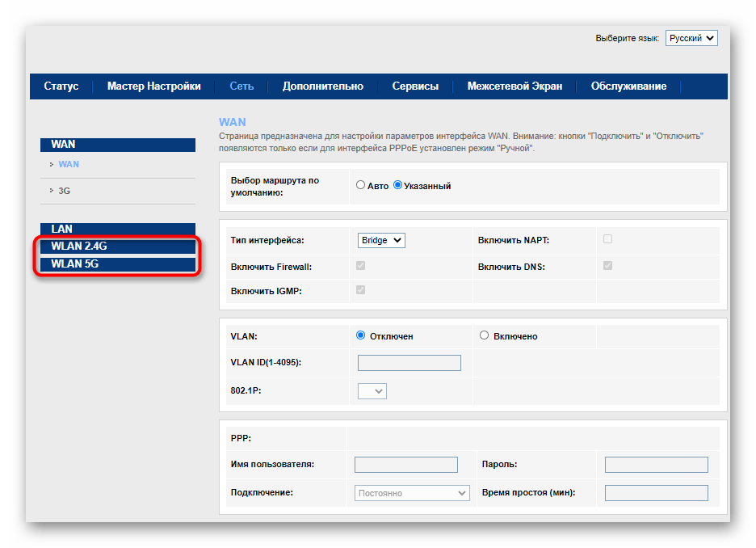Open the Статус menu tab
The height and width of the screenshot is (548, 756).
tap(61, 86)
